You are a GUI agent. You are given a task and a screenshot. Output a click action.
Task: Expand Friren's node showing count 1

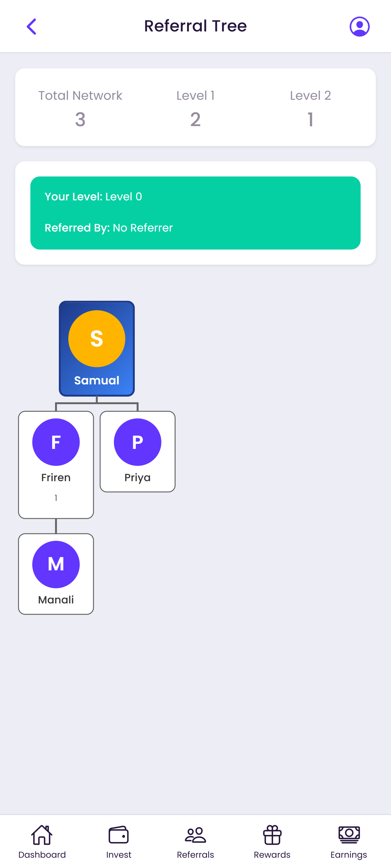56,498
